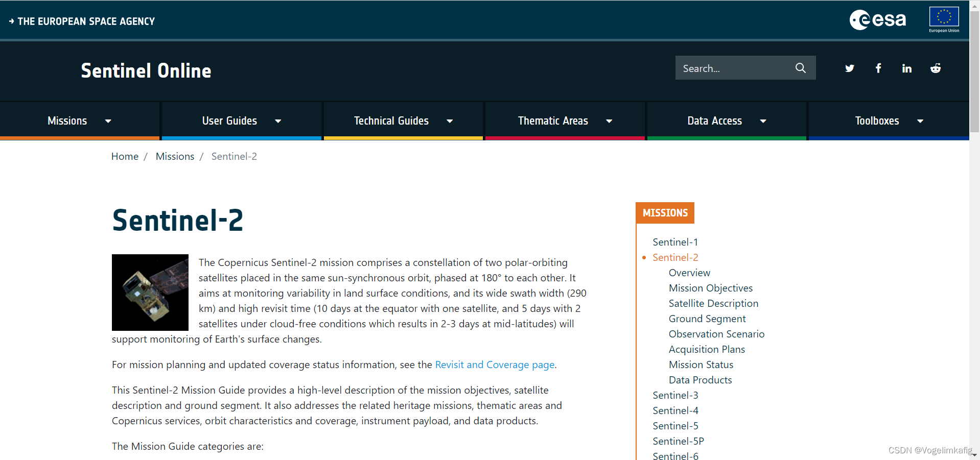Viewport: 980px width, 460px height.
Task: Click the scrollbar down arrow
Action: tap(974, 455)
